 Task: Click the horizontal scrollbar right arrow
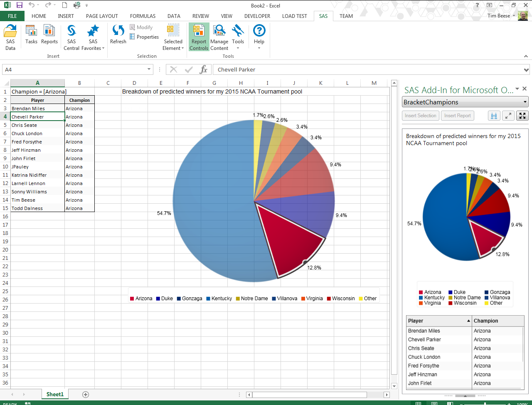click(x=387, y=395)
